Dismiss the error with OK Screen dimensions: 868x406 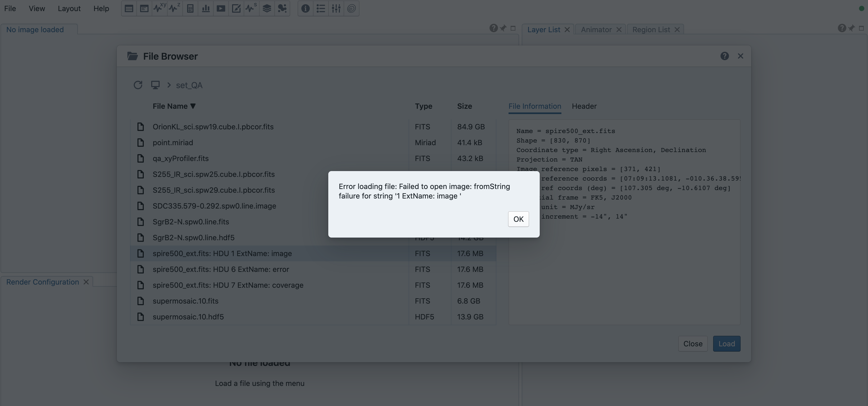click(518, 219)
